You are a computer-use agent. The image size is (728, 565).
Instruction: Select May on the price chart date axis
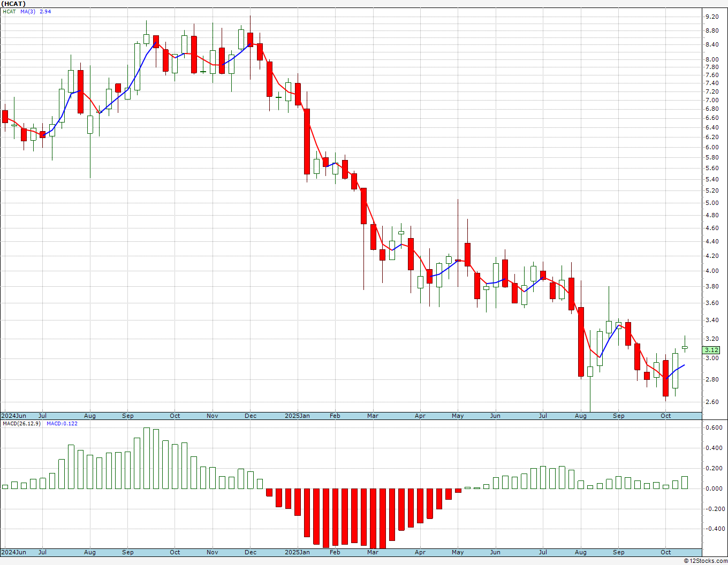[458, 416]
